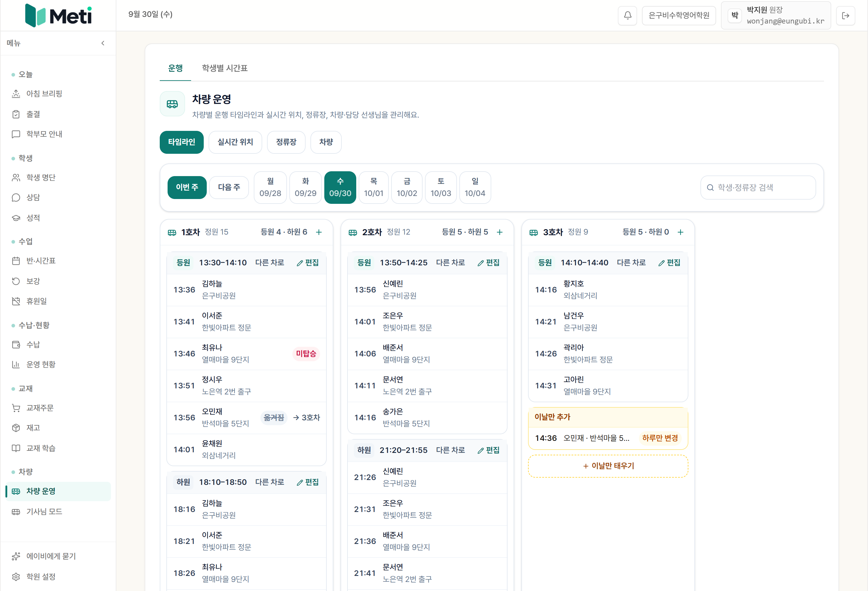Image resolution: width=868 pixels, height=591 pixels.
Task: Switch to 정류장 view
Action: point(286,142)
